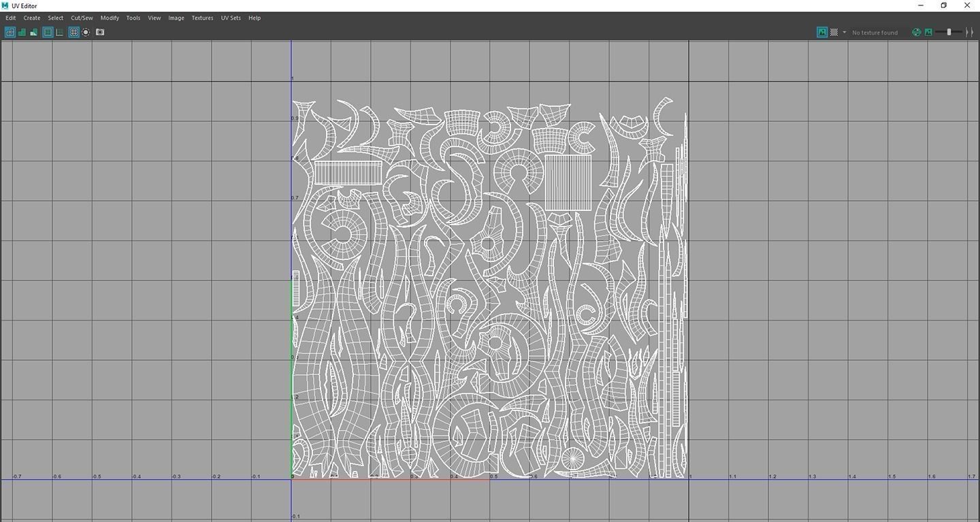980x522 pixels.
Task: Toggle the display image icon
Action: click(822, 32)
